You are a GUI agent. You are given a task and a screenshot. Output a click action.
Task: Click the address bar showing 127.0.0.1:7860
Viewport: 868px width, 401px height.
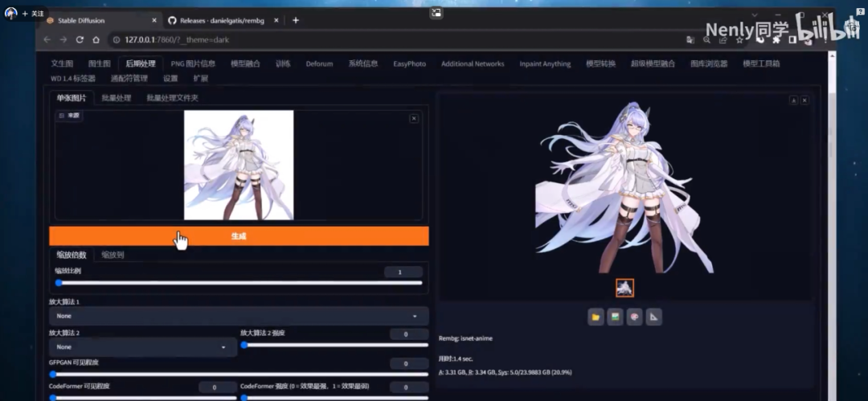point(393,40)
